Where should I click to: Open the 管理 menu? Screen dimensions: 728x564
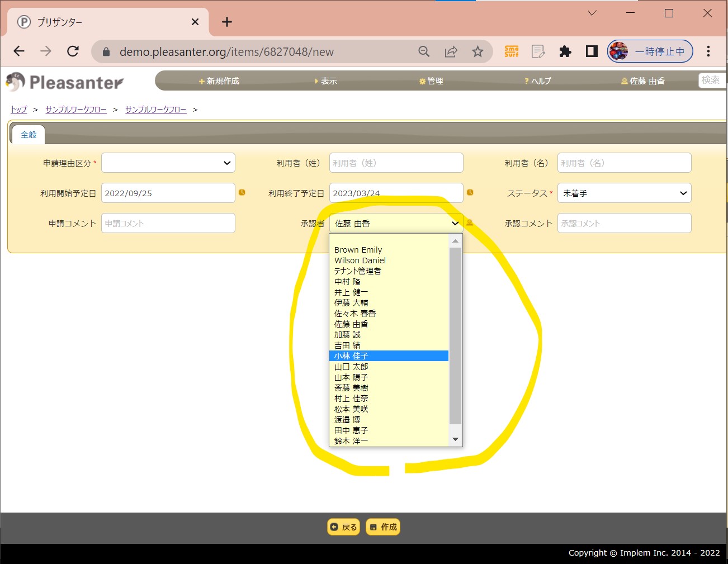click(x=431, y=81)
